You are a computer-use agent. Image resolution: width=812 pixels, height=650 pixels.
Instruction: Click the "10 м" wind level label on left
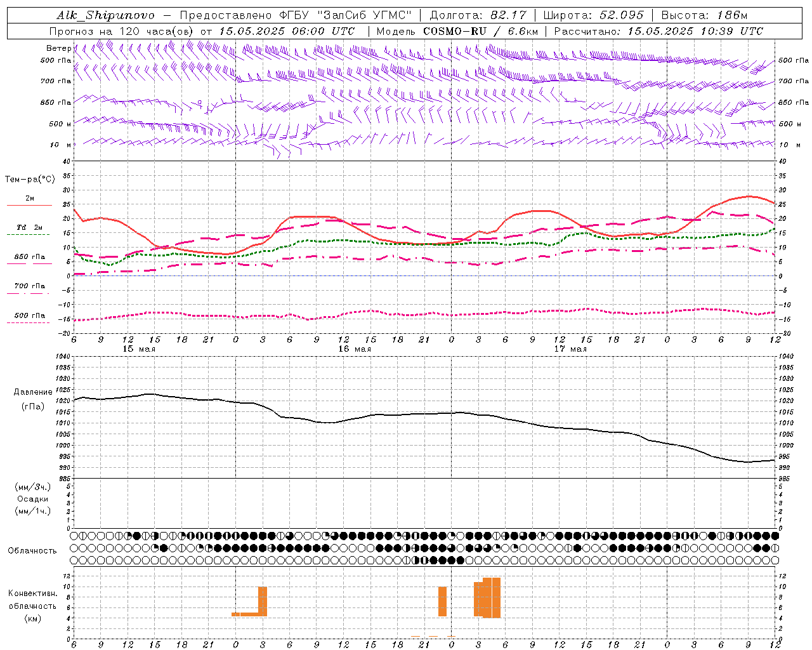click(x=62, y=145)
